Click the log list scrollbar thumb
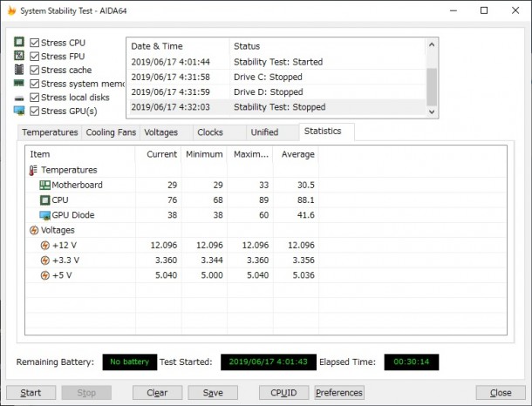This screenshot has height=406, width=532. 432,87
